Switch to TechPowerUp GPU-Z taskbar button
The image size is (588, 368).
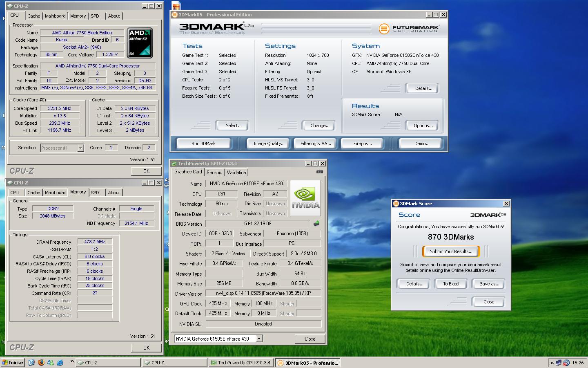(241, 363)
